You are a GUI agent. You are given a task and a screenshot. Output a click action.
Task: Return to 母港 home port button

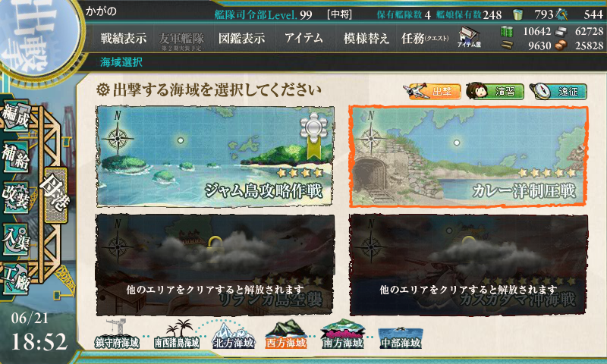click(55, 195)
